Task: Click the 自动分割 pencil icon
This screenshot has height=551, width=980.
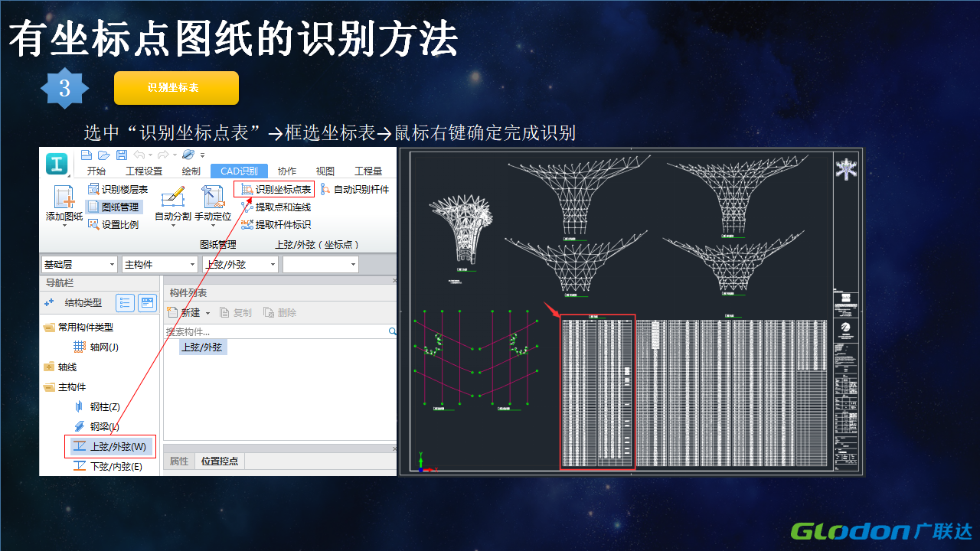Action: pos(173,197)
